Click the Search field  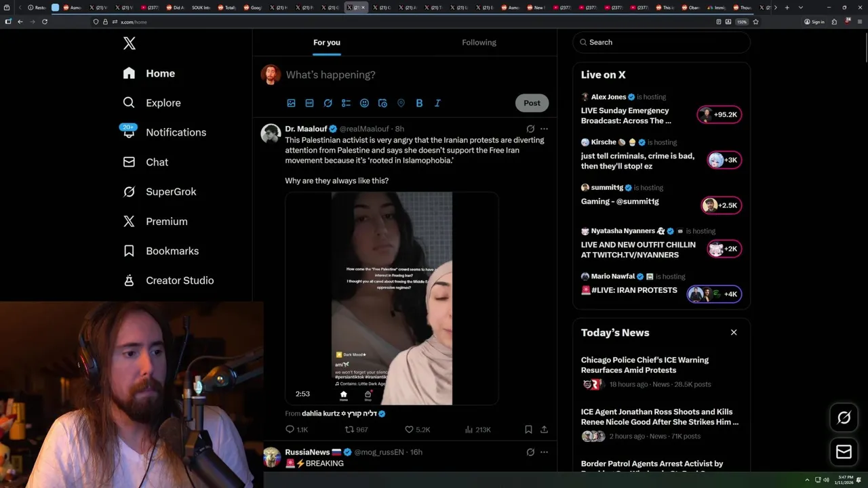[662, 42]
